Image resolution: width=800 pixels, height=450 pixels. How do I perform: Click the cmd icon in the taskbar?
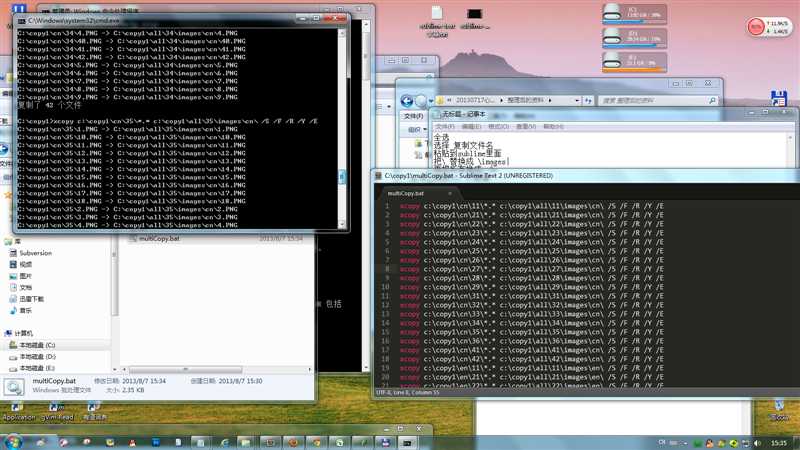[x=407, y=443]
